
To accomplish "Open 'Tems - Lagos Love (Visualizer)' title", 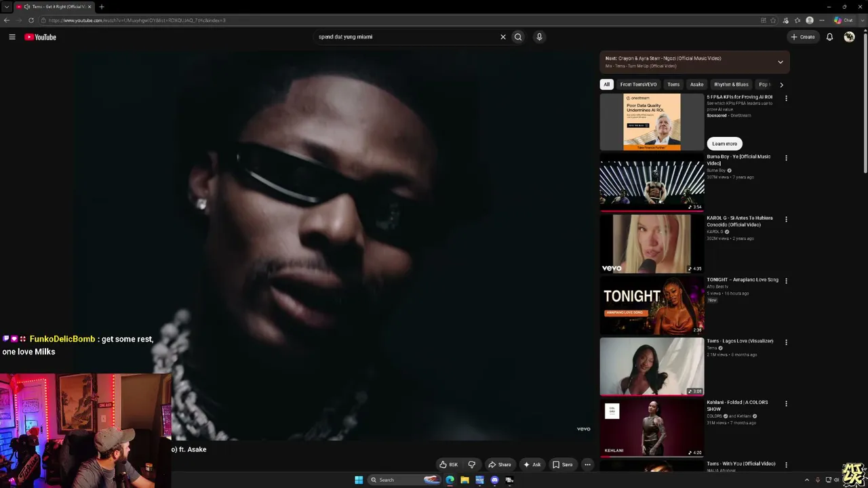I will [x=740, y=341].
